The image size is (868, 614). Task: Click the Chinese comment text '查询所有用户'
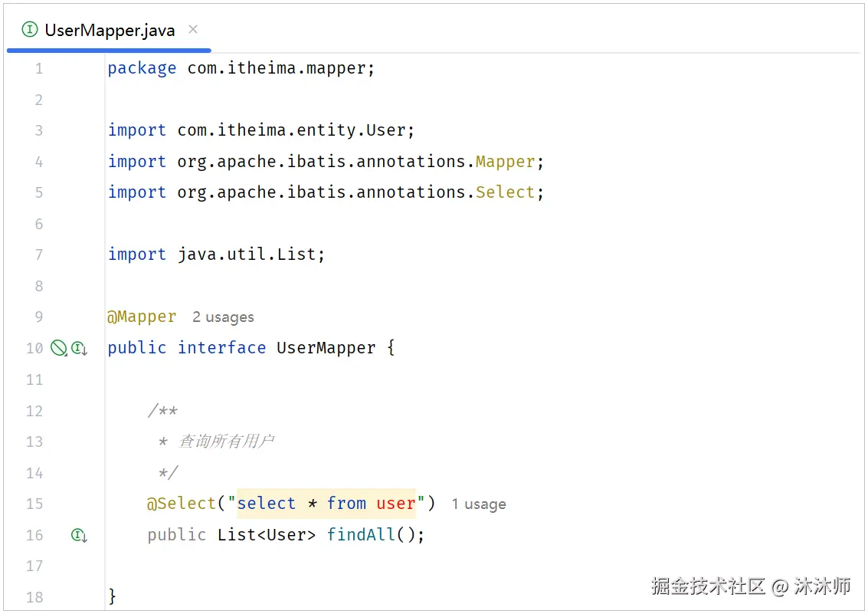click(x=227, y=442)
